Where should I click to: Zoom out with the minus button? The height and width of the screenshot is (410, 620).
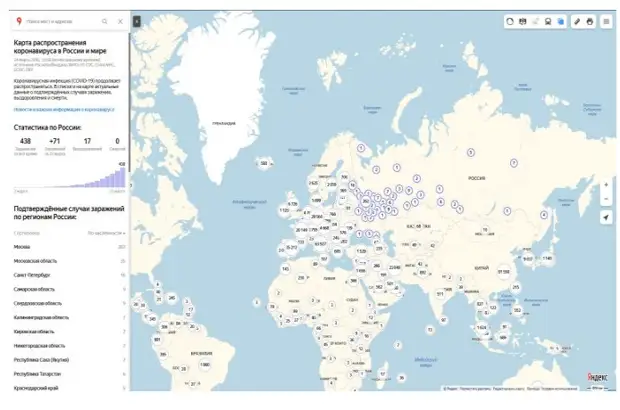click(606, 199)
